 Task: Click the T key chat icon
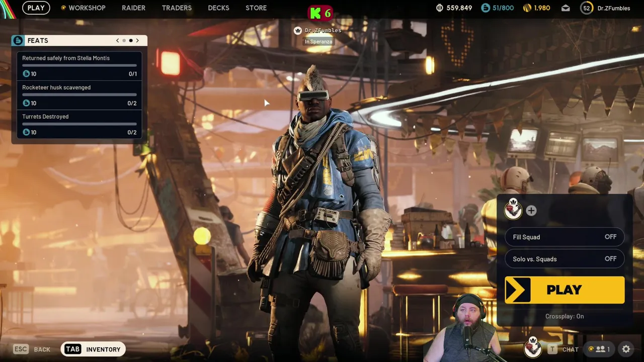pyautogui.click(x=552, y=349)
